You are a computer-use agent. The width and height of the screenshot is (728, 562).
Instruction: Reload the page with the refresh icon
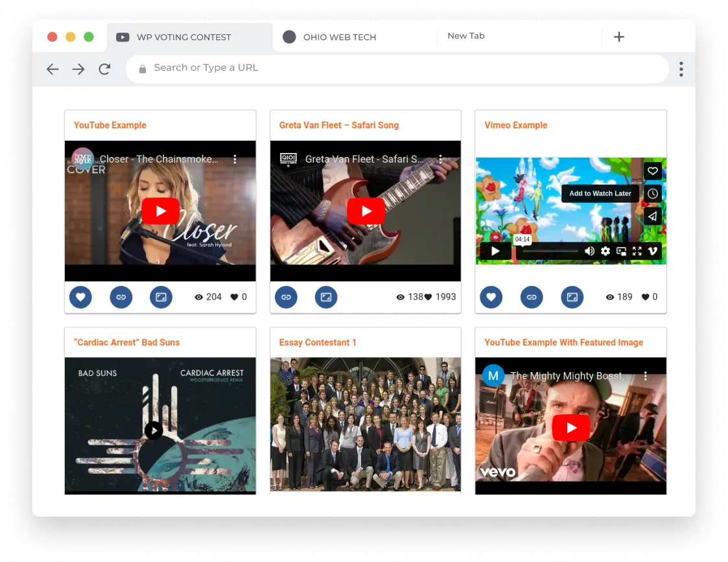coord(104,69)
